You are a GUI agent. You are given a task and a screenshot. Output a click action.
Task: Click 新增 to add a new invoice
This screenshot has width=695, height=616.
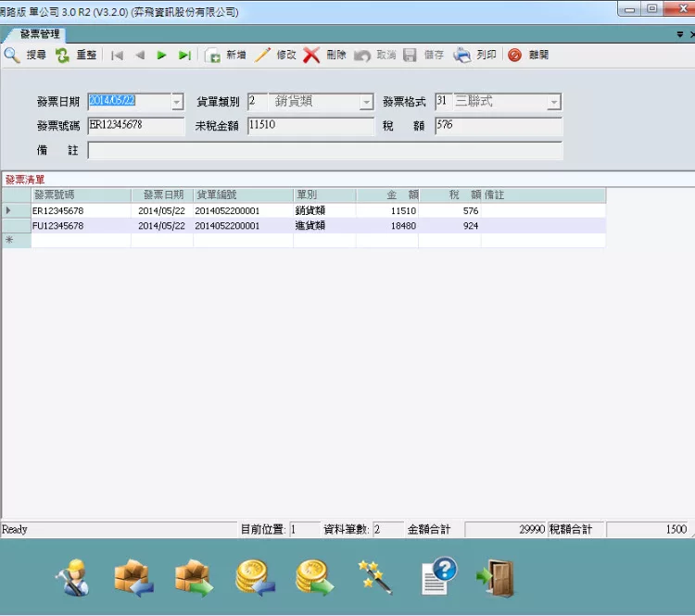pyautogui.click(x=225, y=56)
